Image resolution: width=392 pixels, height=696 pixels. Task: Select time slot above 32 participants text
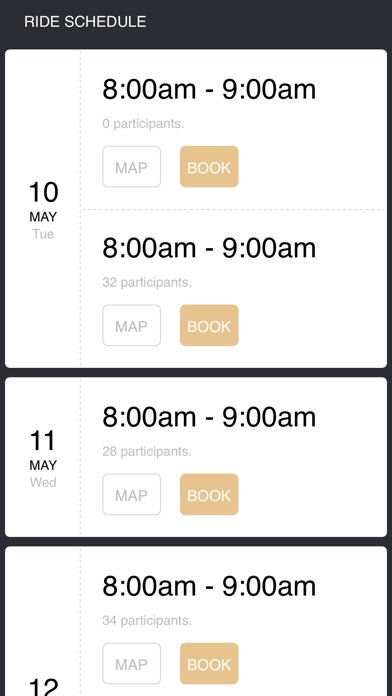coord(209,248)
